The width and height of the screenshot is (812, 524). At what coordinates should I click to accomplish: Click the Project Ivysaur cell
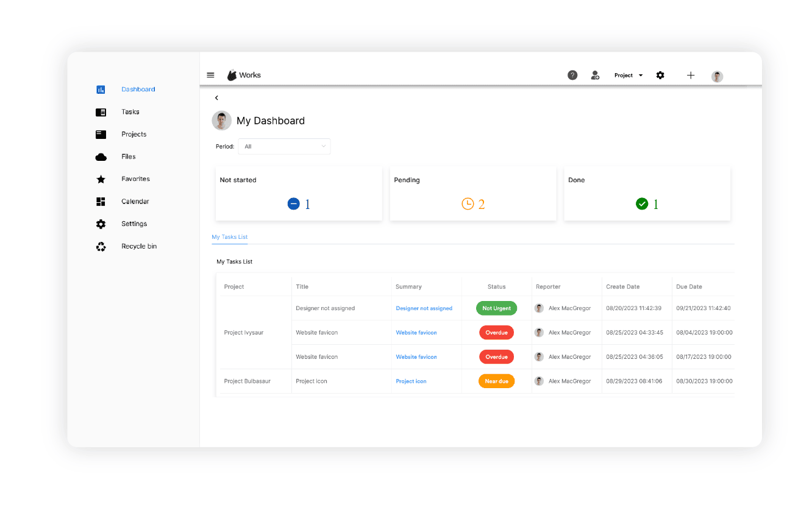coord(255,333)
